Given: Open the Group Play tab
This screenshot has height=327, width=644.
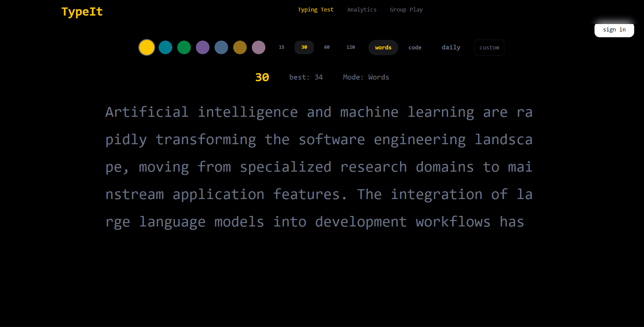Looking at the screenshot, I should point(406,10).
